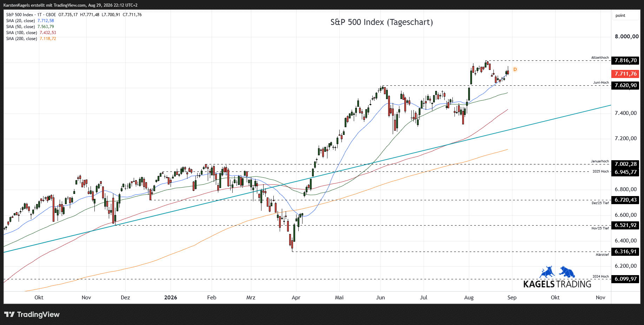Click the Märztief price label 6.316,91

pyautogui.click(x=625, y=252)
